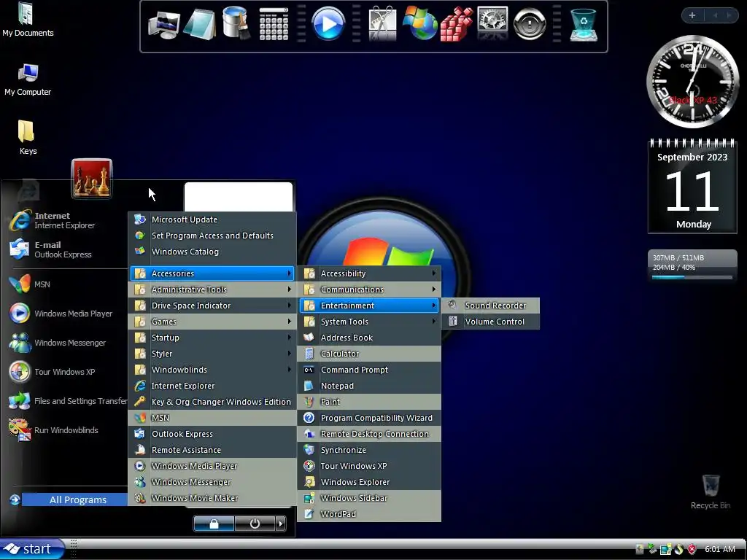This screenshot has width=747, height=560.
Task: Expand the Games submenu
Action: point(212,322)
